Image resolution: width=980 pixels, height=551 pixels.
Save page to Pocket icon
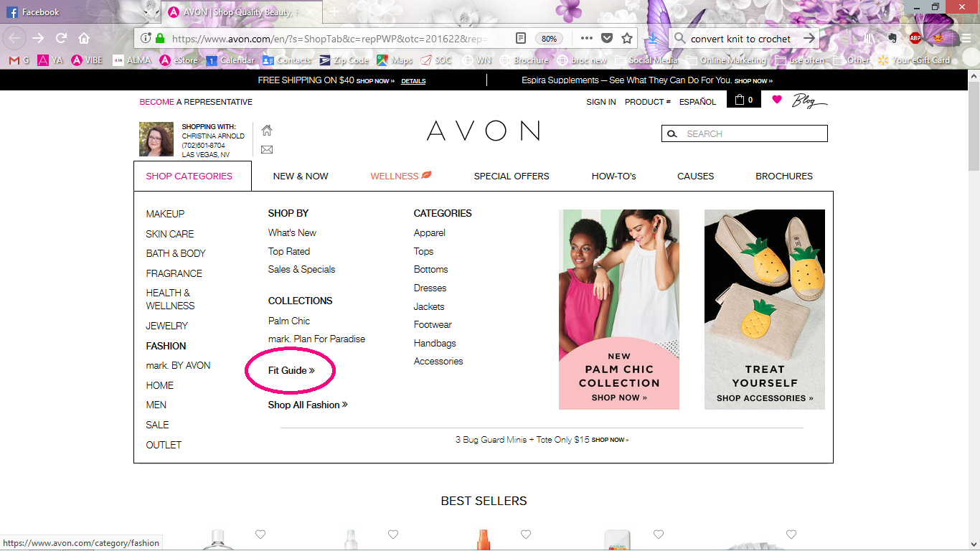(x=607, y=39)
